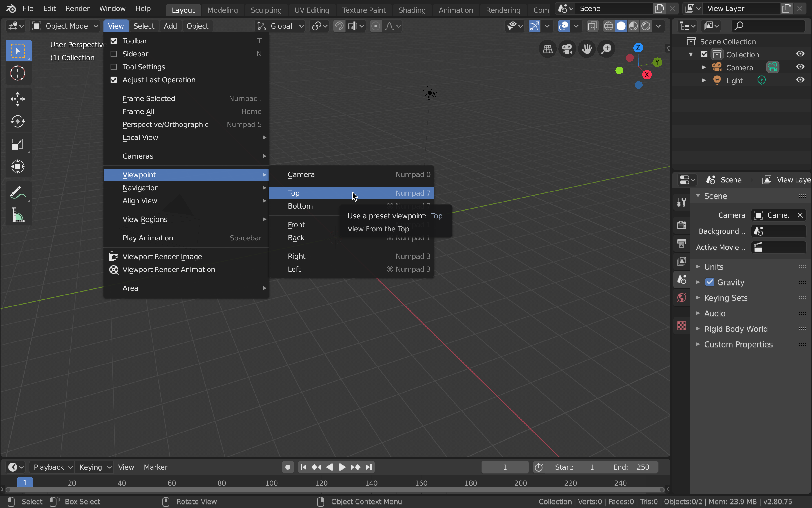This screenshot has height=508, width=812.
Task: Expand the Rigid Body World panel
Action: [736, 329]
